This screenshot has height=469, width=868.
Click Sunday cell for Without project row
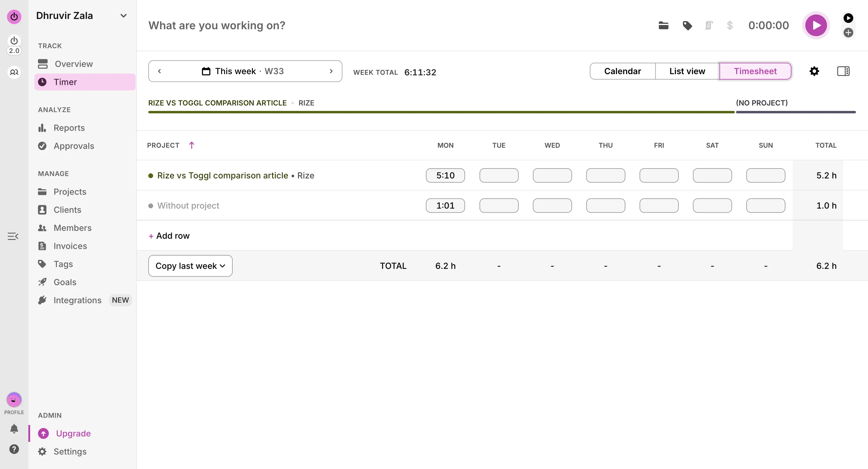[766, 206]
